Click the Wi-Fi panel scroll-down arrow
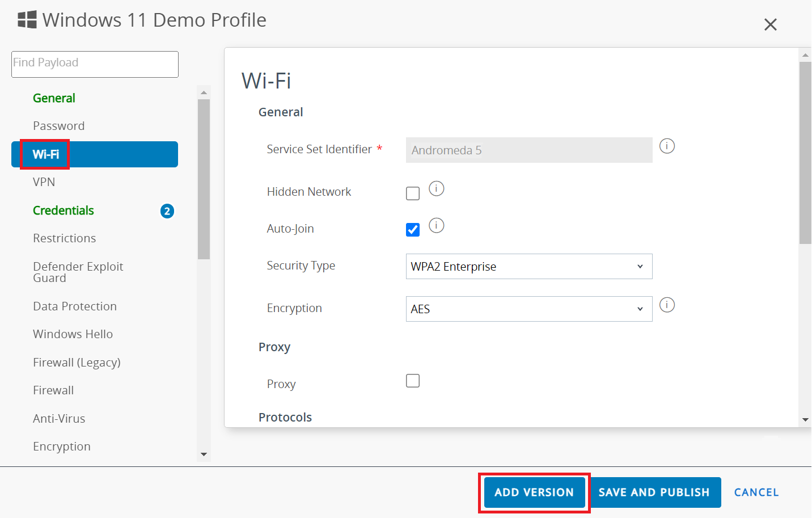The width and height of the screenshot is (812, 518). coord(805,420)
